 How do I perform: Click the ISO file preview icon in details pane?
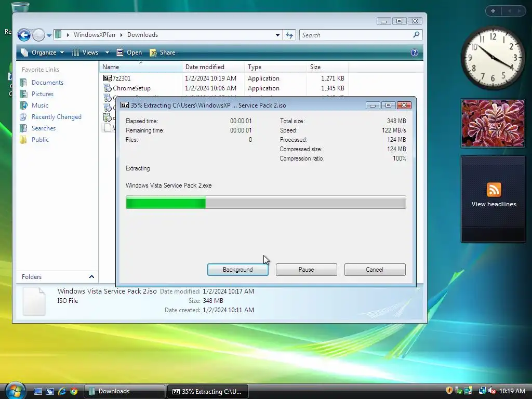pyautogui.click(x=34, y=301)
